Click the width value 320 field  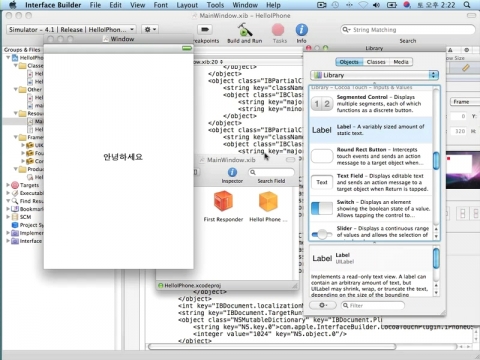pos(459,131)
